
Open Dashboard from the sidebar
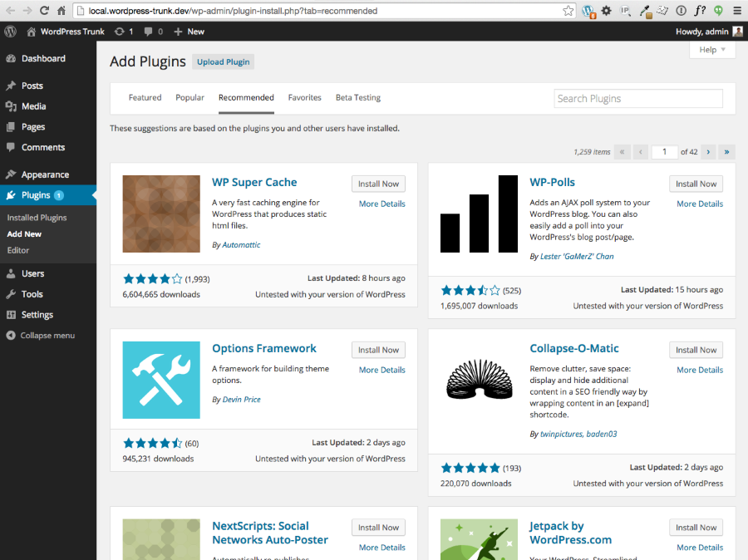[47, 59]
